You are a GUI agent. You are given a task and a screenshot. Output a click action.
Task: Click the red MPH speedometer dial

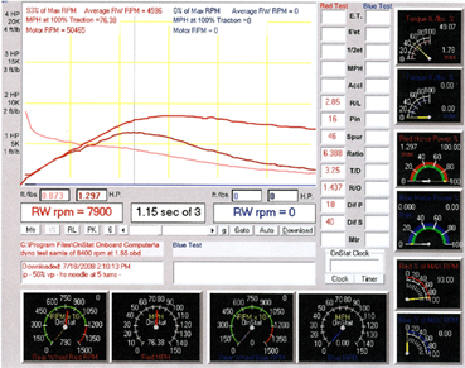pos(157,327)
